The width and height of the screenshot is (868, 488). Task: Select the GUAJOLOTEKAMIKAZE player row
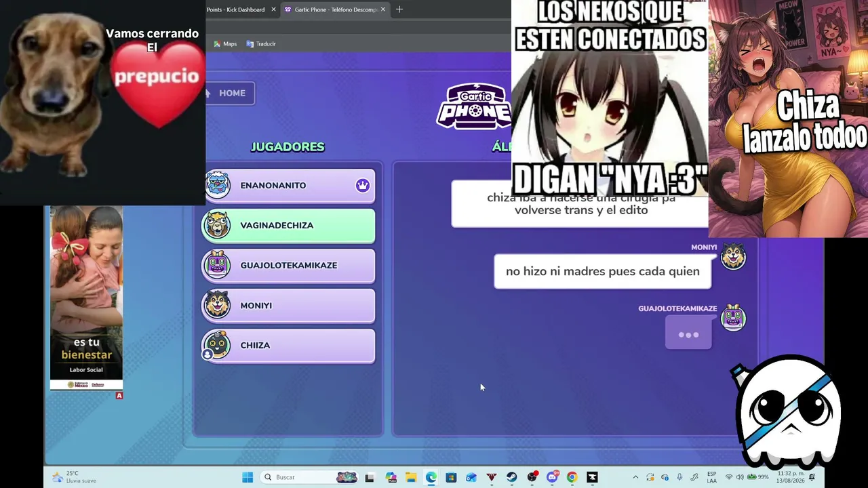[289, 266]
